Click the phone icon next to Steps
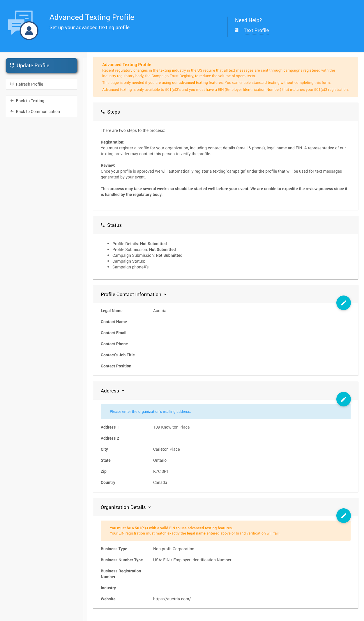The height and width of the screenshot is (621, 364). point(103,112)
